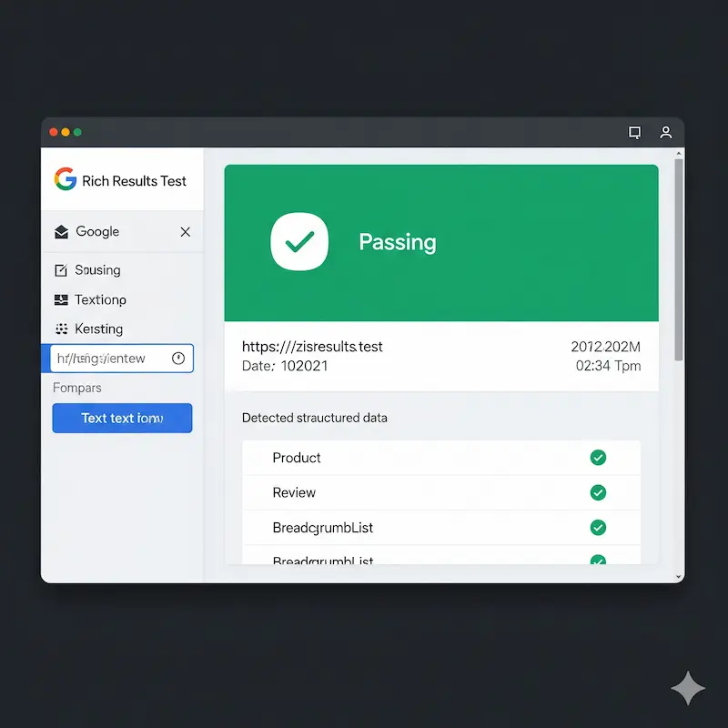Select Sousing in the sidebar
The height and width of the screenshot is (728, 728).
pyautogui.click(x=97, y=270)
